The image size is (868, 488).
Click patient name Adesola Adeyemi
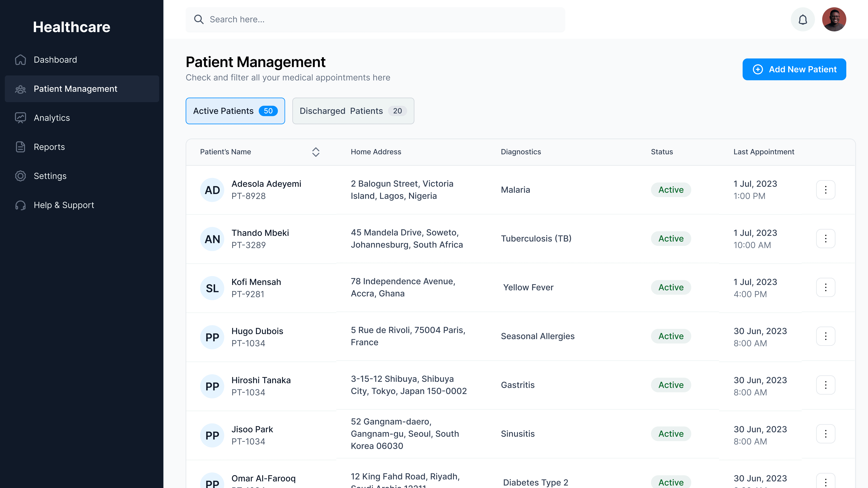pyautogui.click(x=266, y=184)
